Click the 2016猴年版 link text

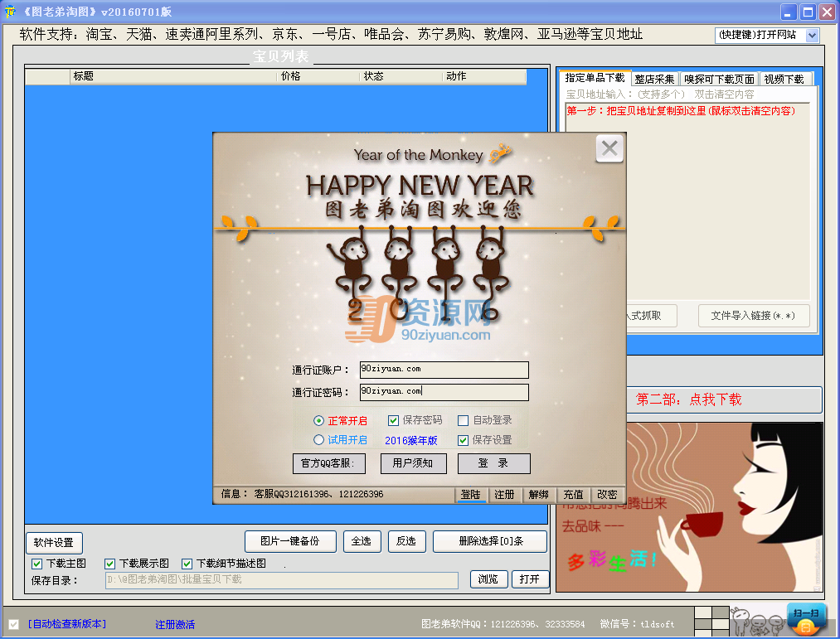click(411, 440)
